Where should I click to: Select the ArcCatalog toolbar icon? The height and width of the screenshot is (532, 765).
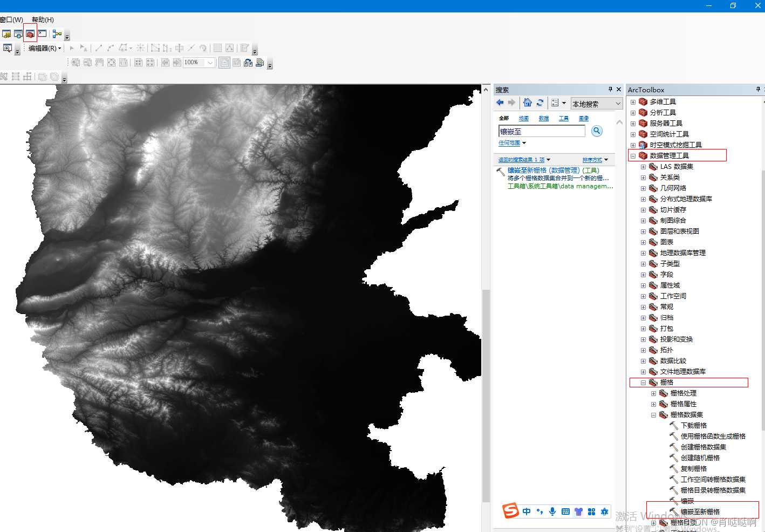[x=8, y=33]
